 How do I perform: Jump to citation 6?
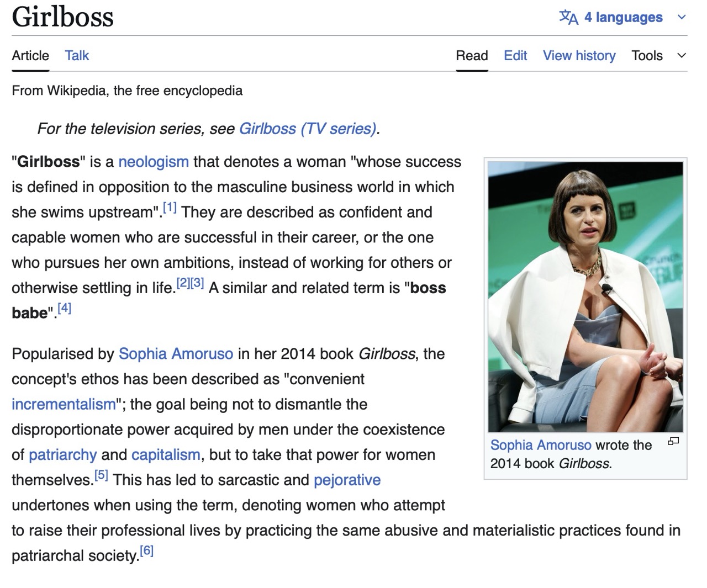coord(146,550)
